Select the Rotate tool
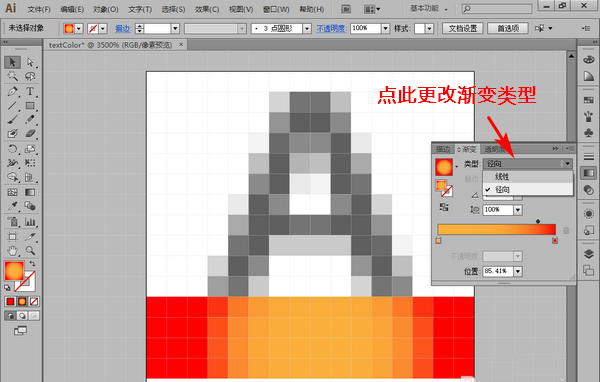The image size is (600, 382). (x=12, y=149)
